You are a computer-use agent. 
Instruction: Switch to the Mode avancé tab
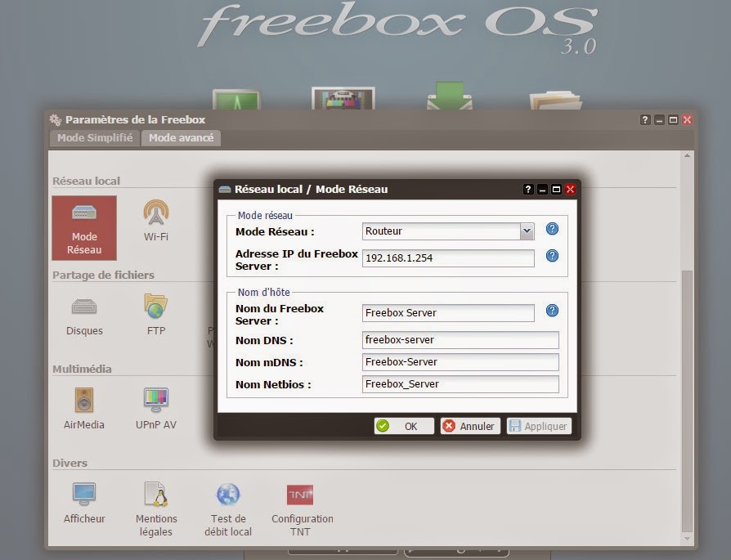pos(181,138)
